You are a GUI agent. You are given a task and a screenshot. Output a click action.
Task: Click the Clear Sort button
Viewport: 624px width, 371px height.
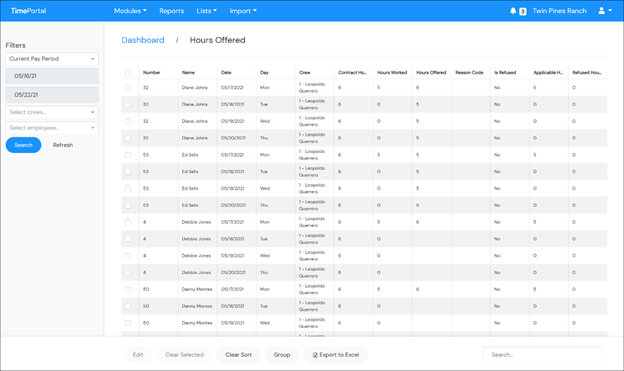[x=238, y=355]
